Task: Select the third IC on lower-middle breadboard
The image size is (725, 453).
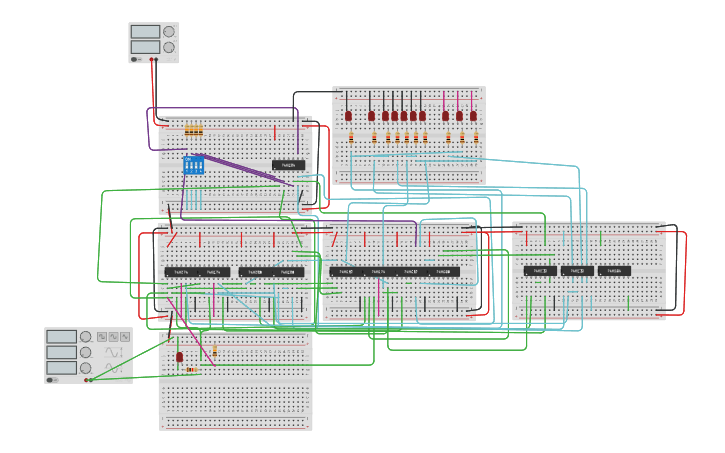Action: (x=411, y=272)
